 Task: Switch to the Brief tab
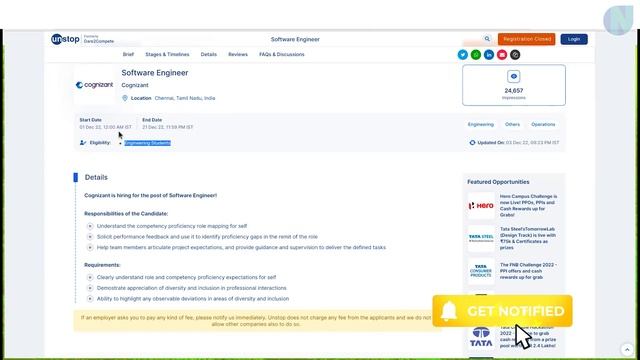point(128,54)
